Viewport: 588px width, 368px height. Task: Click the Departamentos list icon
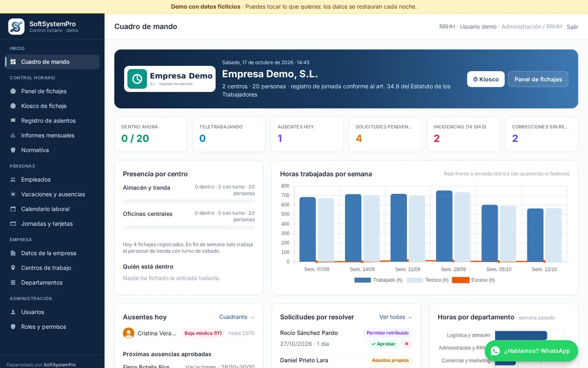click(x=13, y=283)
